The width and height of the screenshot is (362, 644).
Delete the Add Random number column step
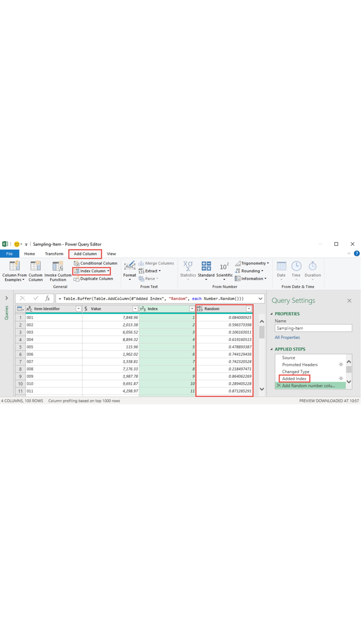(279, 385)
